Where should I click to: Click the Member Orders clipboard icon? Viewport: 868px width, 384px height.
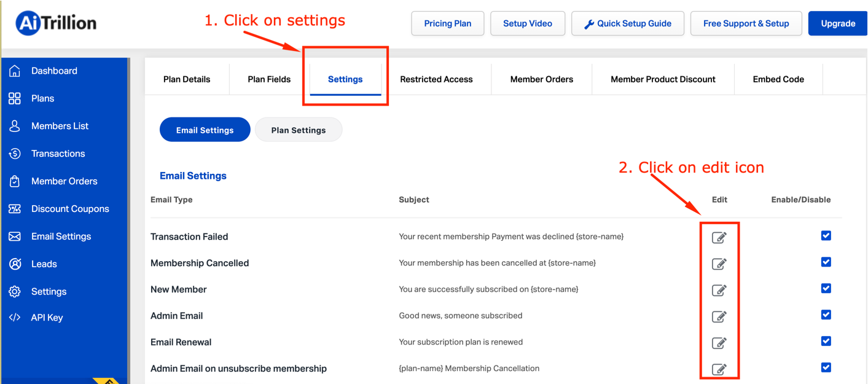pyautogui.click(x=15, y=181)
